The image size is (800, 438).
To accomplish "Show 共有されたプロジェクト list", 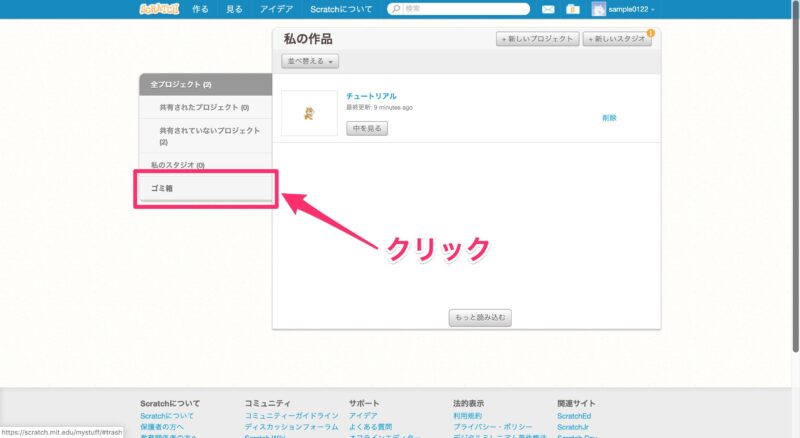I will tap(204, 107).
